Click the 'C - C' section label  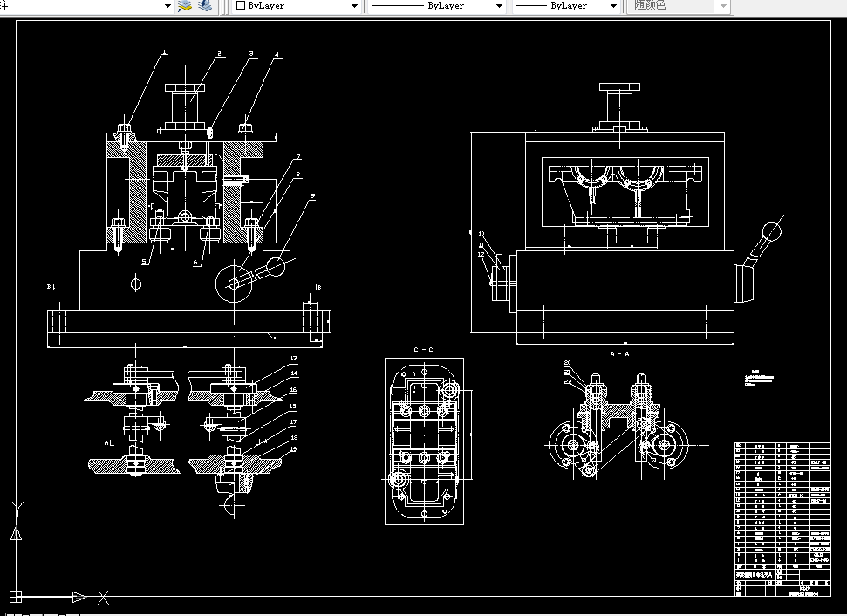click(x=424, y=350)
